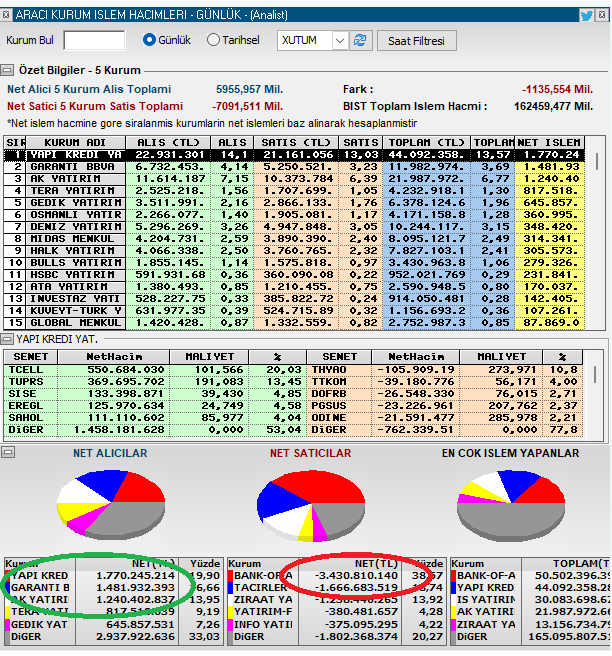Select the KUVEYT-TURK row
The image size is (612, 656).
pos(294,311)
